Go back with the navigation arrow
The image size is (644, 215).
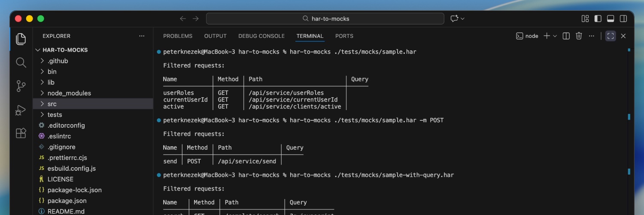(183, 18)
